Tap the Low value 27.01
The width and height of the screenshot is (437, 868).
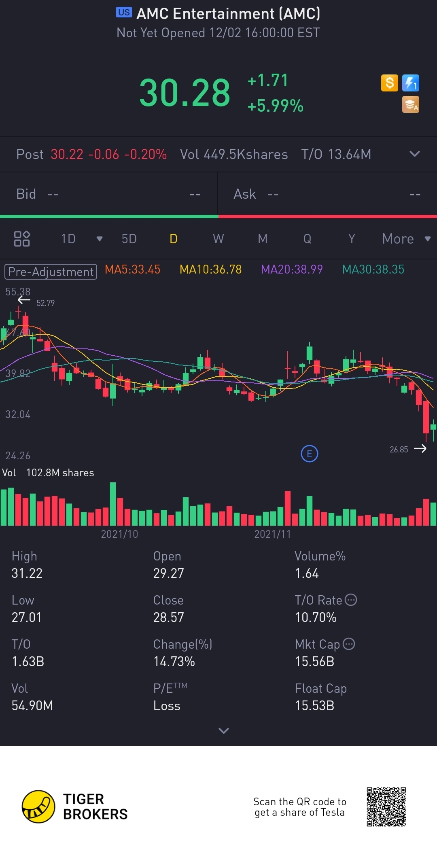[27, 618]
